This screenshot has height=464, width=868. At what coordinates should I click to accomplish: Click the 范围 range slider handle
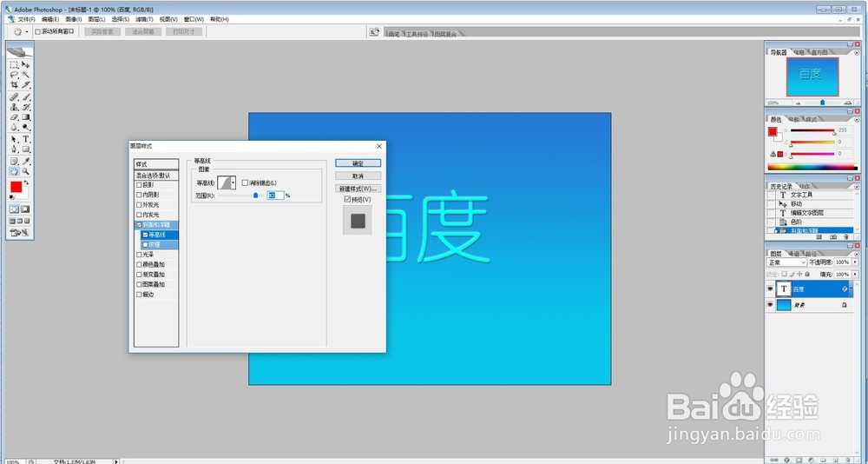tap(255, 196)
